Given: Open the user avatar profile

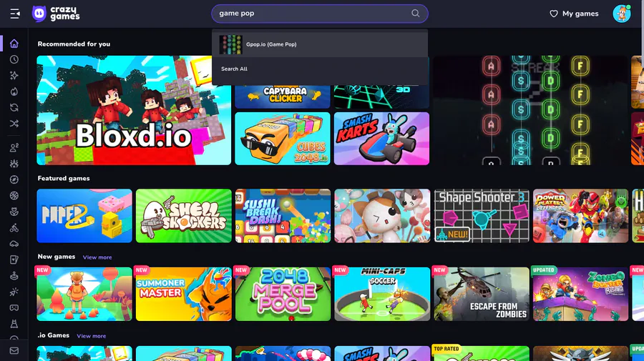Looking at the screenshot, I should point(621,14).
